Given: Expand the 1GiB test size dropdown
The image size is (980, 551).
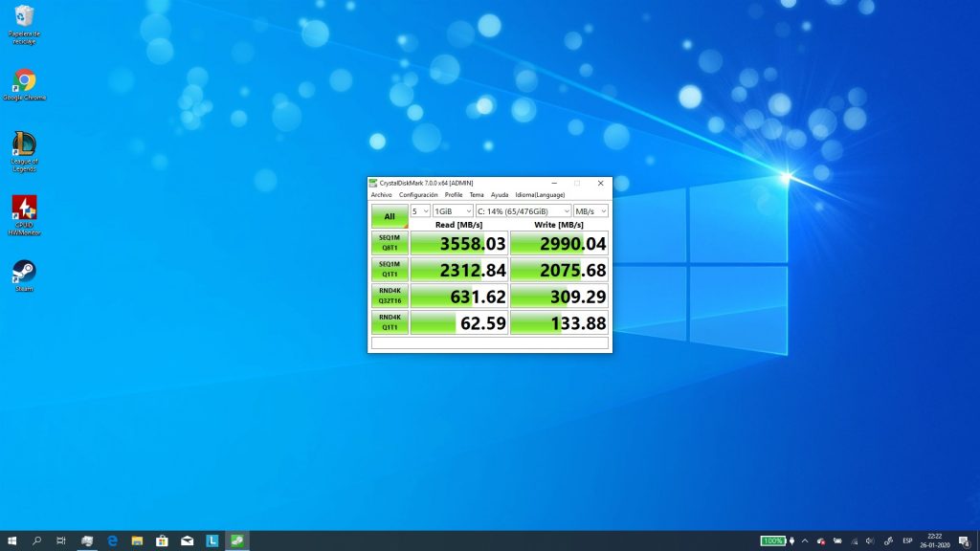Looking at the screenshot, I should (453, 210).
